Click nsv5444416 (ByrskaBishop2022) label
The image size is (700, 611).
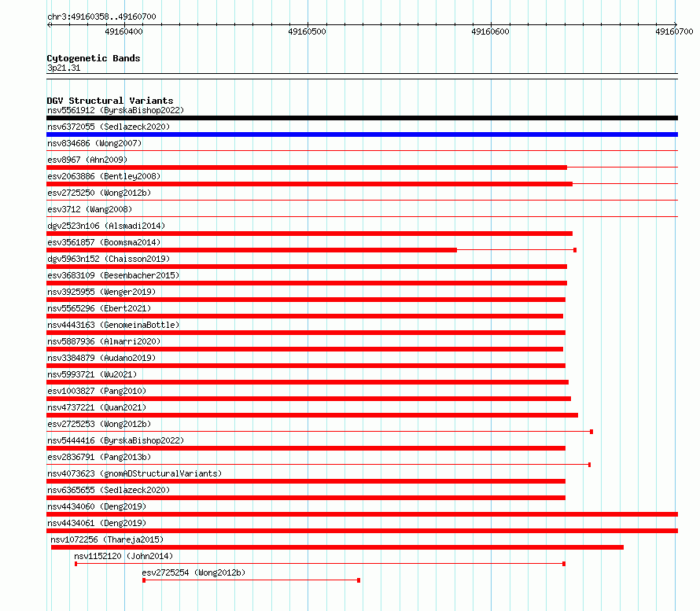tap(116, 440)
